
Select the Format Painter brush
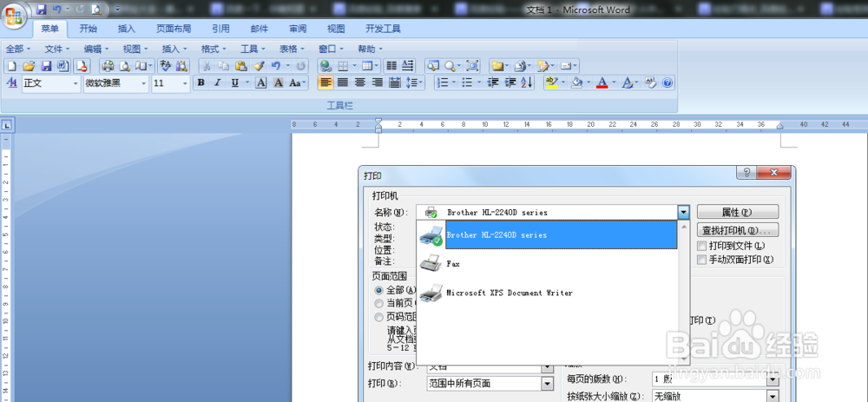tap(259, 67)
